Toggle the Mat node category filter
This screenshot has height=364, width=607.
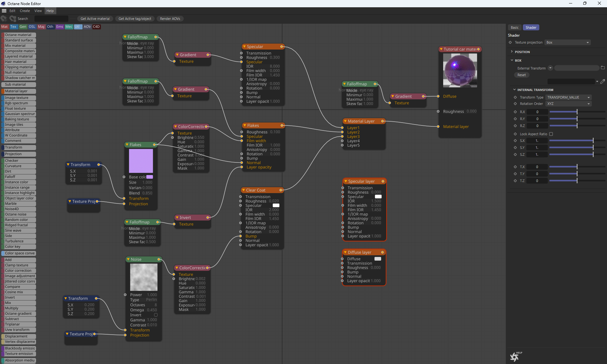[4, 27]
